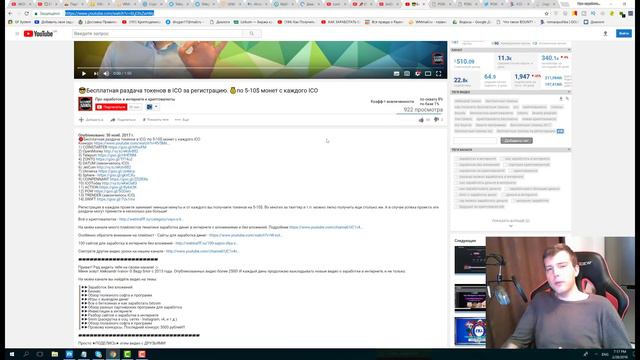The height and width of the screenshot is (360, 640).
Task: Click the taskbar clock
Action: pyautogui.click(x=620, y=354)
